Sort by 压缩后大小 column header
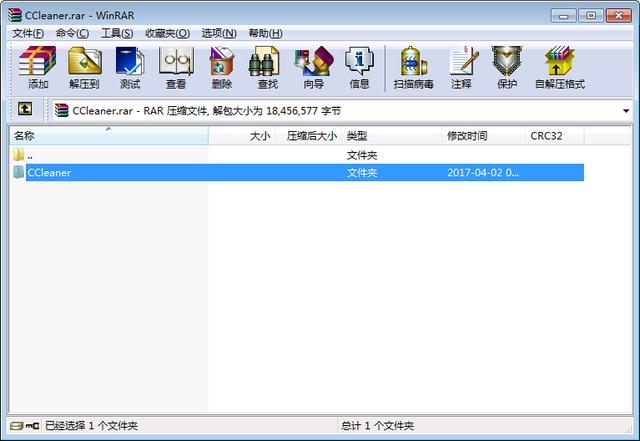 click(x=309, y=136)
